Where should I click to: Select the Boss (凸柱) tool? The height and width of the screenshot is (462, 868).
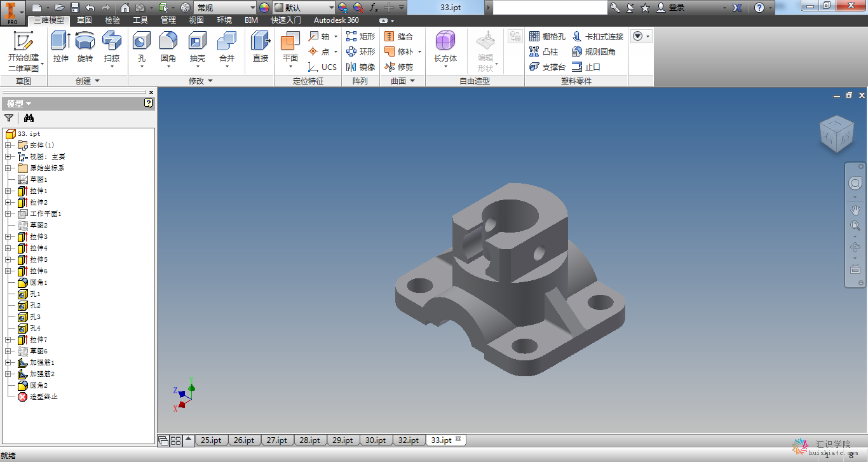pos(544,51)
